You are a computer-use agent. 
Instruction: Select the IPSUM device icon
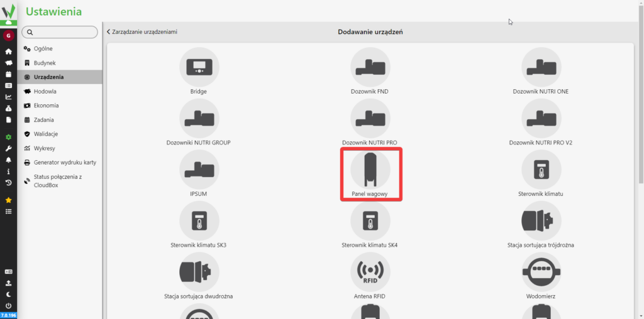199,170
